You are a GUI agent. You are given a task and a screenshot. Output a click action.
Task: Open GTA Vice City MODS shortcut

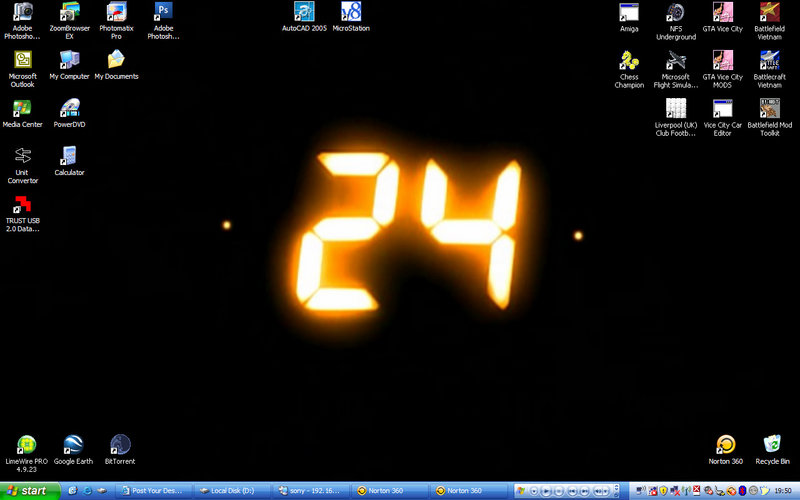tap(722, 69)
